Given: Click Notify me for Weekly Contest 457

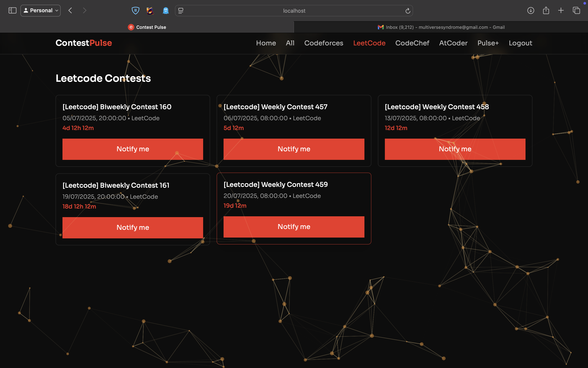Looking at the screenshot, I should (294, 149).
